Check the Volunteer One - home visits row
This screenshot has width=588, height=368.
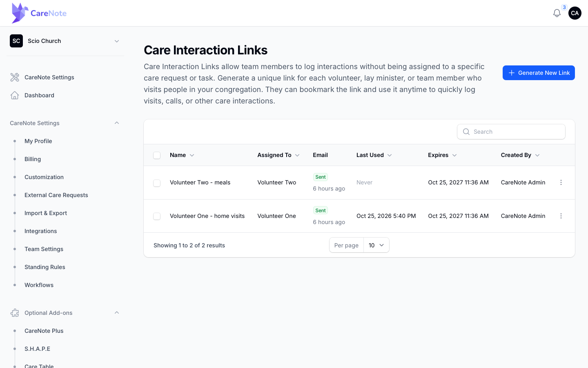point(157,216)
